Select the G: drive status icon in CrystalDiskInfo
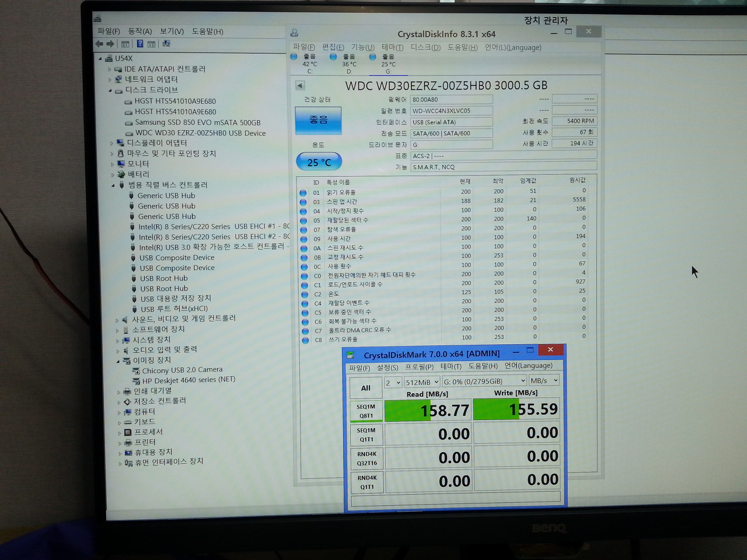747x560 pixels. tap(372, 57)
